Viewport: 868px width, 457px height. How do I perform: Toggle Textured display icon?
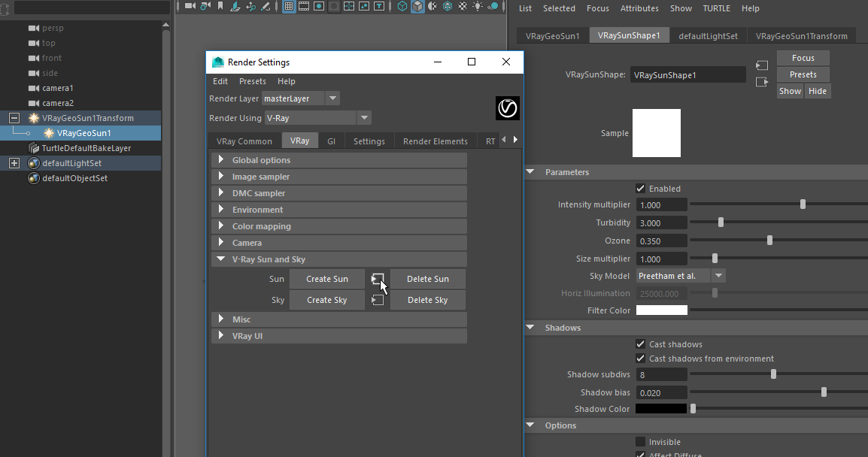click(x=463, y=6)
